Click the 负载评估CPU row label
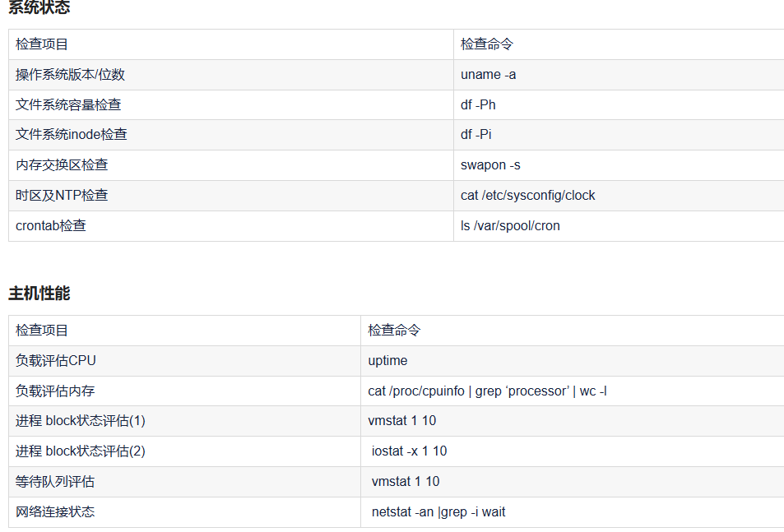Viewport: 784px width, 532px height. tap(56, 361)
